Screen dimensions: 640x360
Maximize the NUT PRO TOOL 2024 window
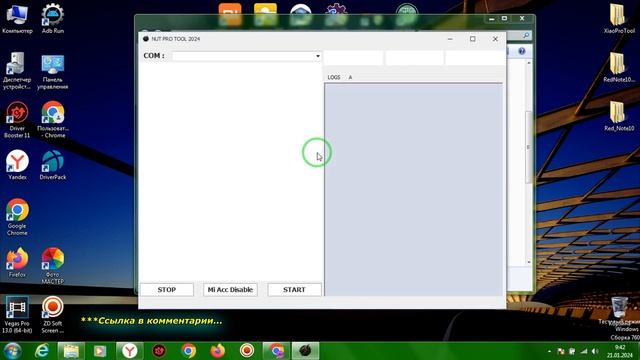coord(473,39)
